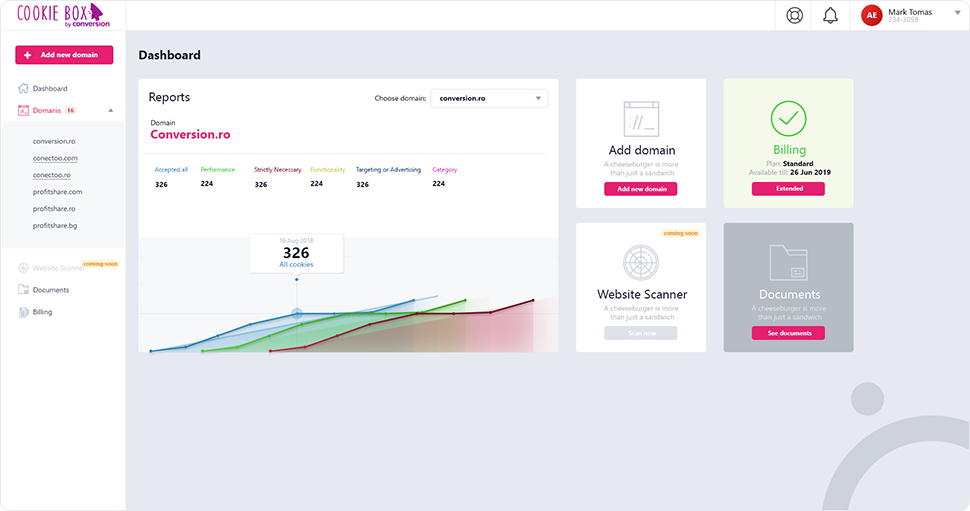Click the Domains calendar icon

pyautogui.click(x=24, y=111)
